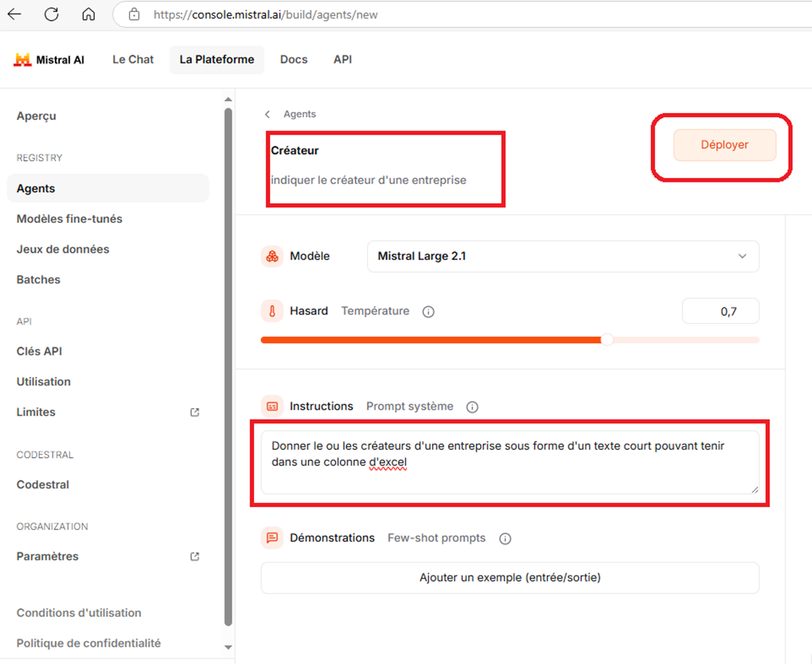Click the browser address bar URL
This screenshot has height=664, width=812.
click(265, 15)
